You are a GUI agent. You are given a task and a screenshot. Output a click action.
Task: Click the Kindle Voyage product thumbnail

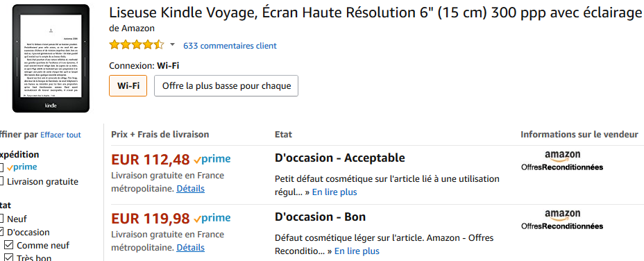point(51,58)
